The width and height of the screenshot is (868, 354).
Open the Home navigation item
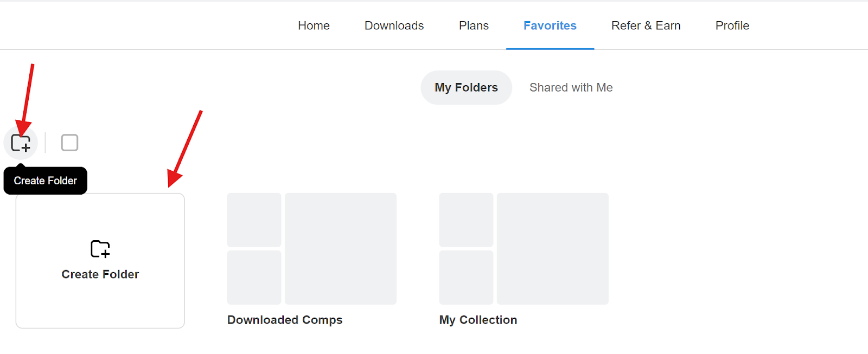pos(313,25)
